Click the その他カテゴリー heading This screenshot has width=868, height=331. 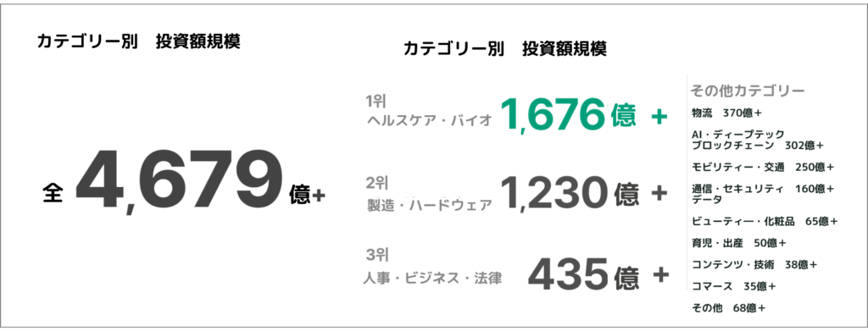(747, 90)
